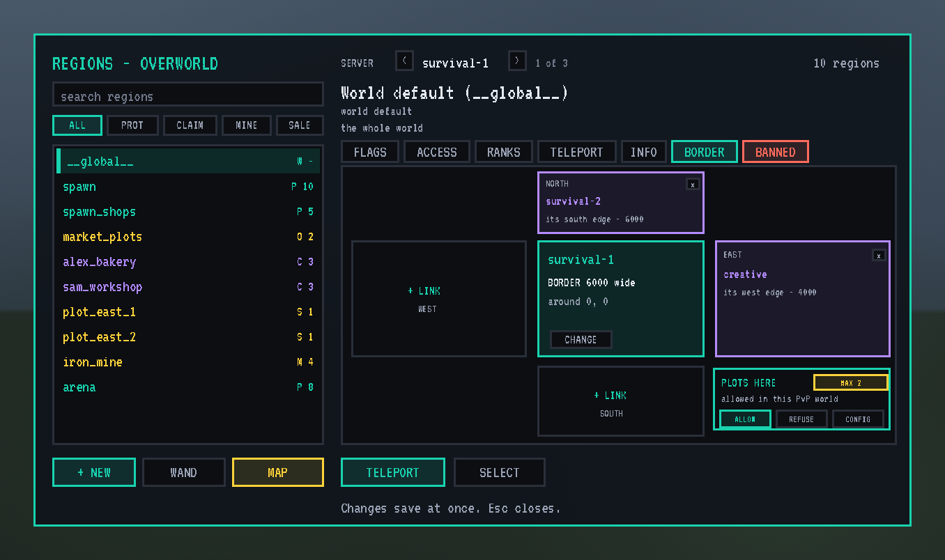Remove the north survival-2 link

692,185
